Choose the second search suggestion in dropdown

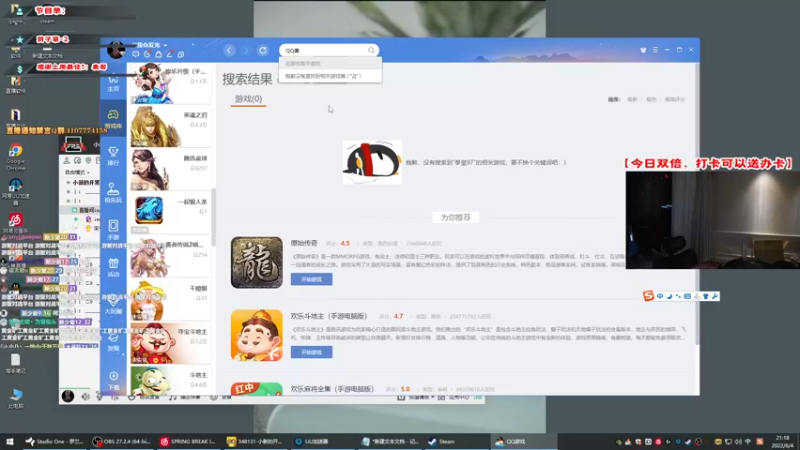[330, 76]
